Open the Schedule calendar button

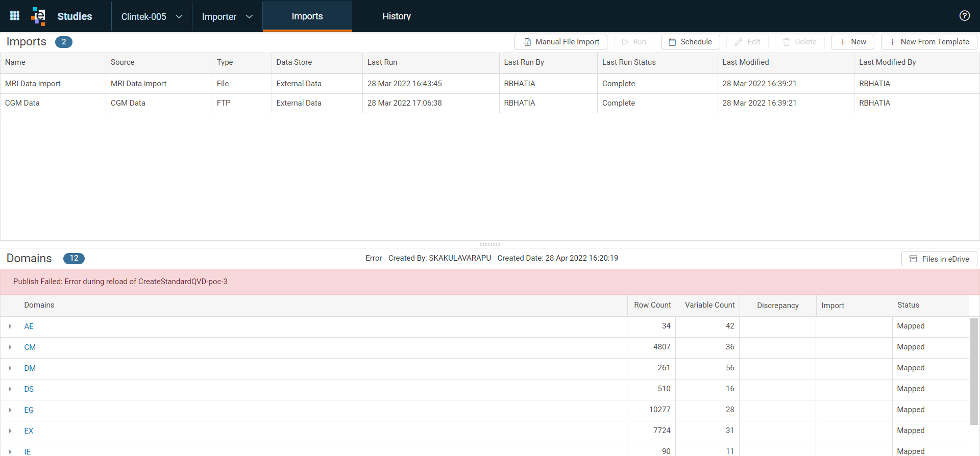point(690,42)
